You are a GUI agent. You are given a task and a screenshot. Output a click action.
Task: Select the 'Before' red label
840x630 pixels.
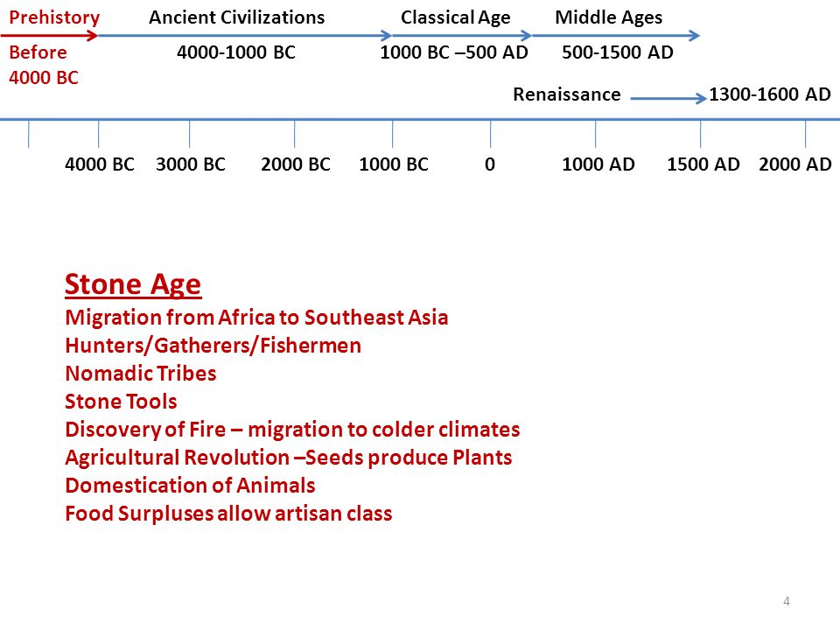(38, 52)
